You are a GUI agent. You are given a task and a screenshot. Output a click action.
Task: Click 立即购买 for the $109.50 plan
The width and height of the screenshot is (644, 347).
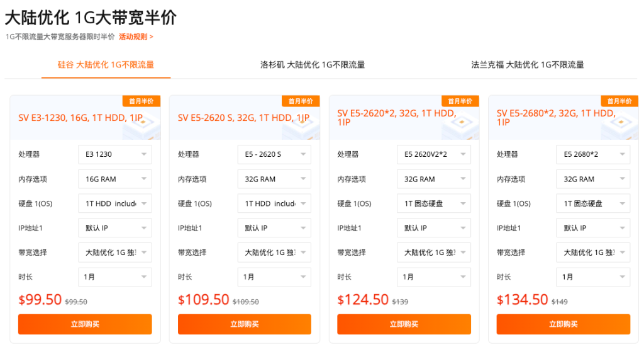244,324
